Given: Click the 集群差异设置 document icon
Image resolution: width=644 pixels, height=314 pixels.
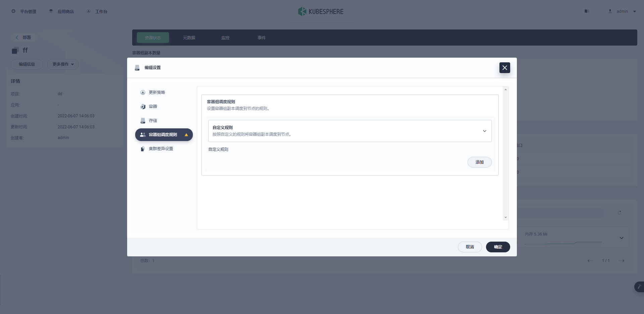Looking at the screenshot, I should 143,149.
